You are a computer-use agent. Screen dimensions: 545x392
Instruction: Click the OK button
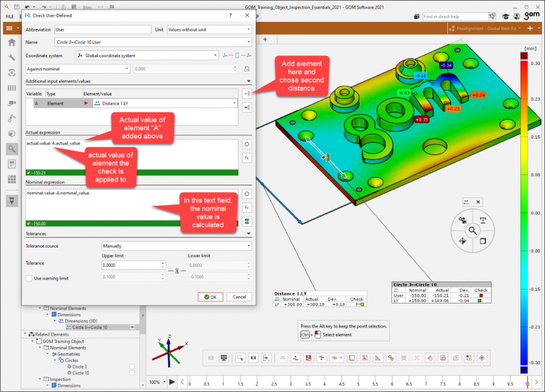pos(210,297)
